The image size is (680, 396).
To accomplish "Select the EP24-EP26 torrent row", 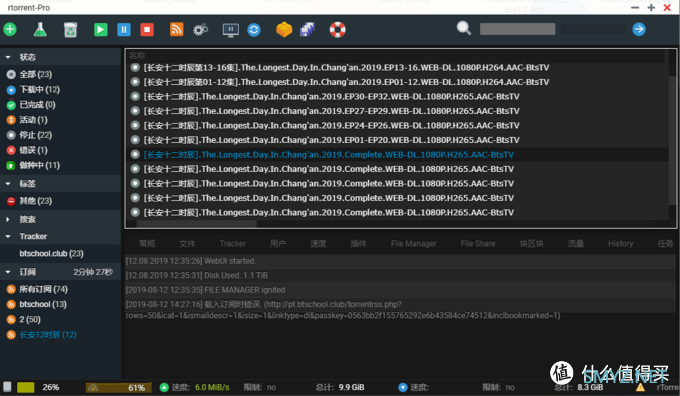I will coord(397,125).
